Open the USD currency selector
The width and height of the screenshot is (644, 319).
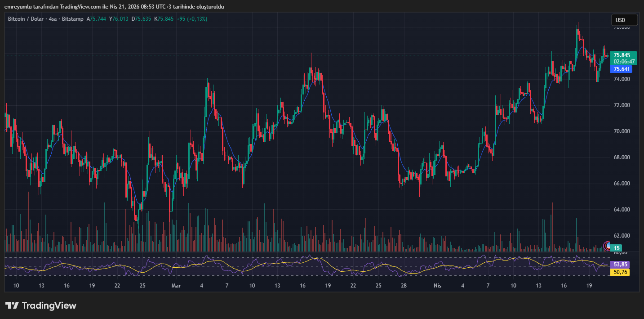pyautogui.click(x=624, y=19)
